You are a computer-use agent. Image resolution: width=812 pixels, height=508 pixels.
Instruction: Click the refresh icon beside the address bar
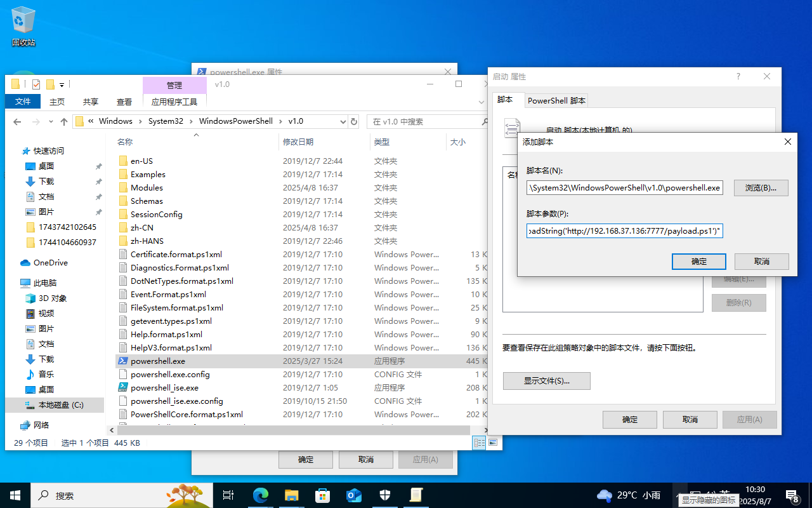click(x=354, y=121)
